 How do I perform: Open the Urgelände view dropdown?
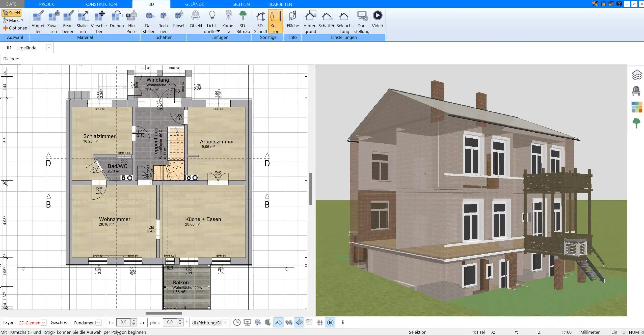coord(49,48)
